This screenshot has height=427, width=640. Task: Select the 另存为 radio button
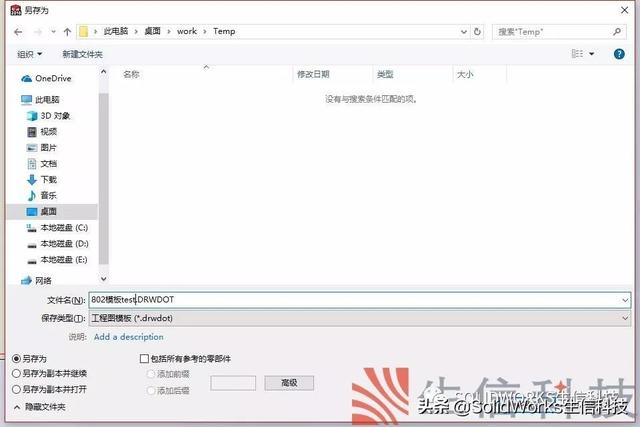16,359
